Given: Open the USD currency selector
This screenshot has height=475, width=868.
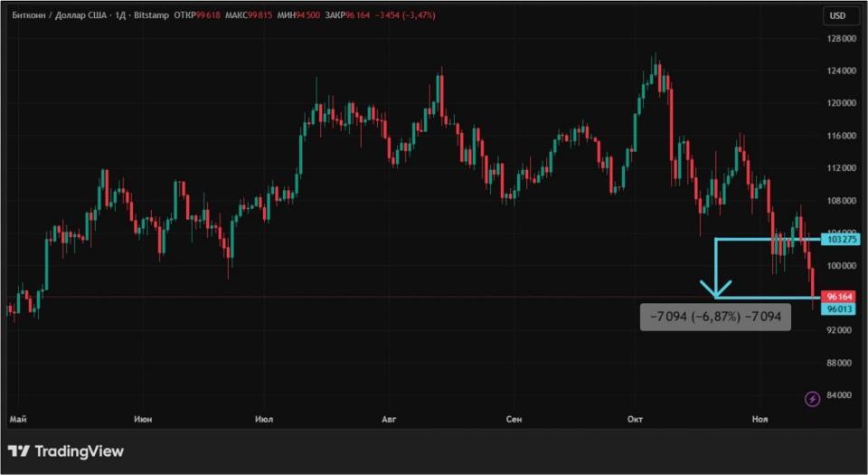Looking at the screenshot, I should [x=838, y=15].
